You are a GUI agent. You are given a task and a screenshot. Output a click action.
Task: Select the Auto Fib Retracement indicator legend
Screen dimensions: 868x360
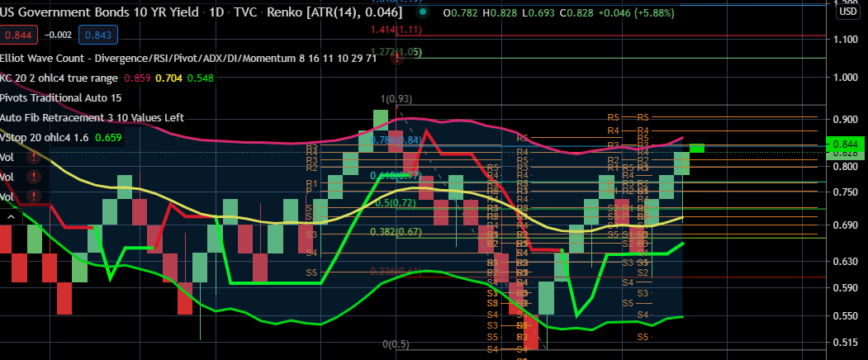pos(92,118)
